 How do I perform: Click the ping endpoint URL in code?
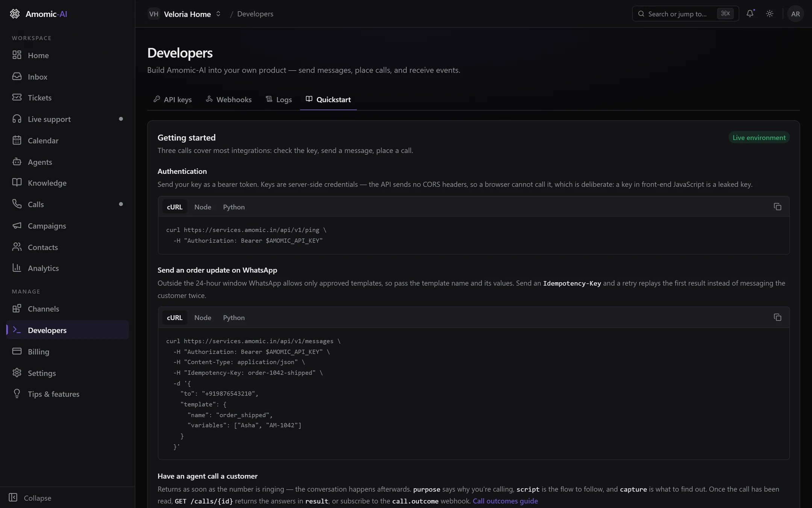pos(251,230)
